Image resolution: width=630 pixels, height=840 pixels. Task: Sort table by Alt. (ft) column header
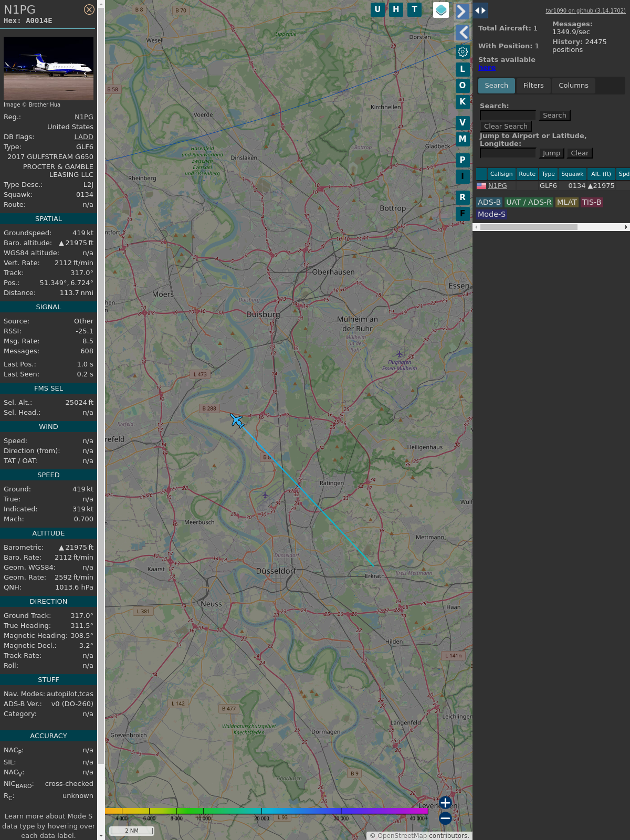(601, 174)
